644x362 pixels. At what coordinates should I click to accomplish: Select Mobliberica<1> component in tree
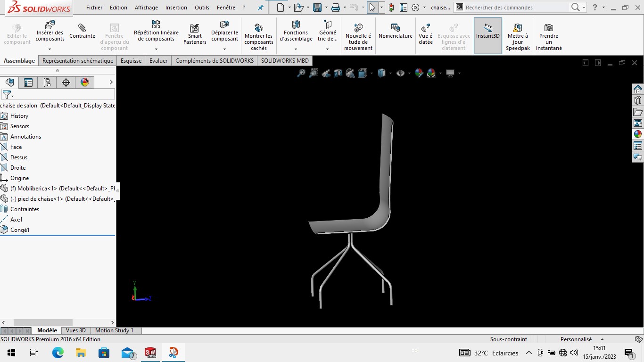click(x=58, y=189)
